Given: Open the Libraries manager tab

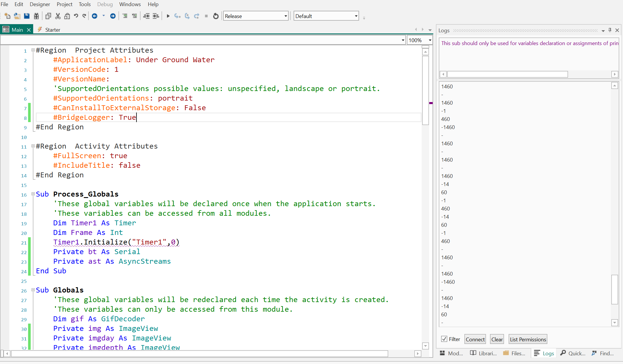Looking at the screenshot, I should [484, 353].
